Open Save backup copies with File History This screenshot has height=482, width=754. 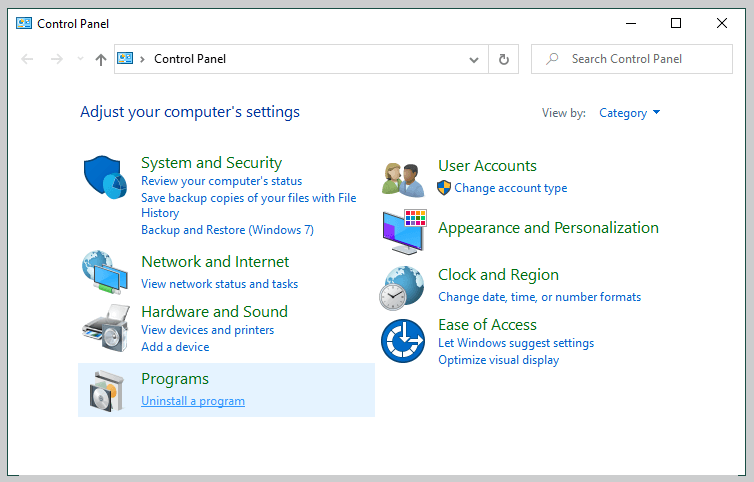coord(249,205)
